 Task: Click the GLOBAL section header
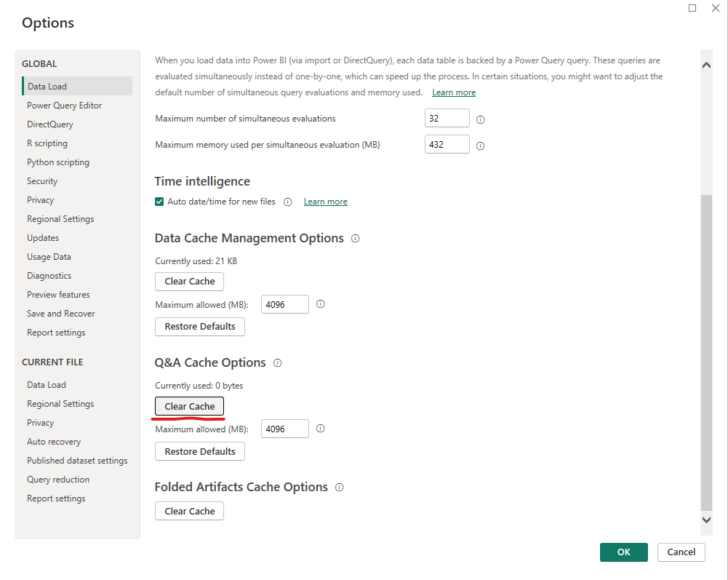pos(39,63)
